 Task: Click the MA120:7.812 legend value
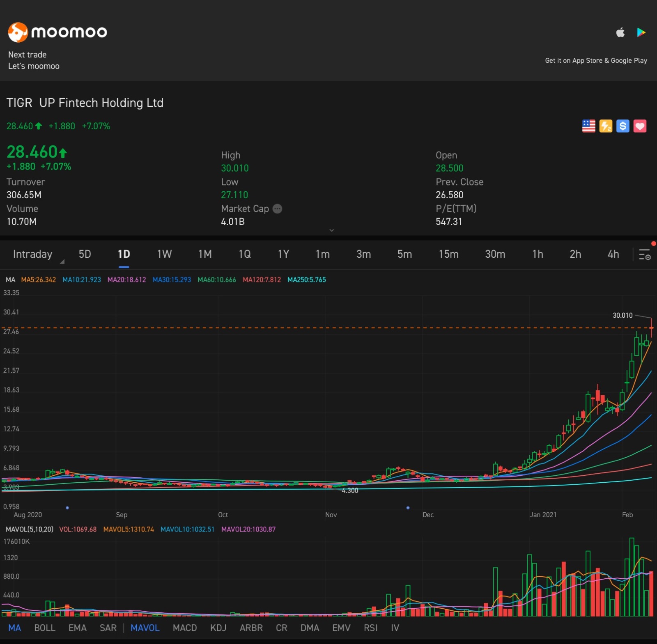[262, 280]
